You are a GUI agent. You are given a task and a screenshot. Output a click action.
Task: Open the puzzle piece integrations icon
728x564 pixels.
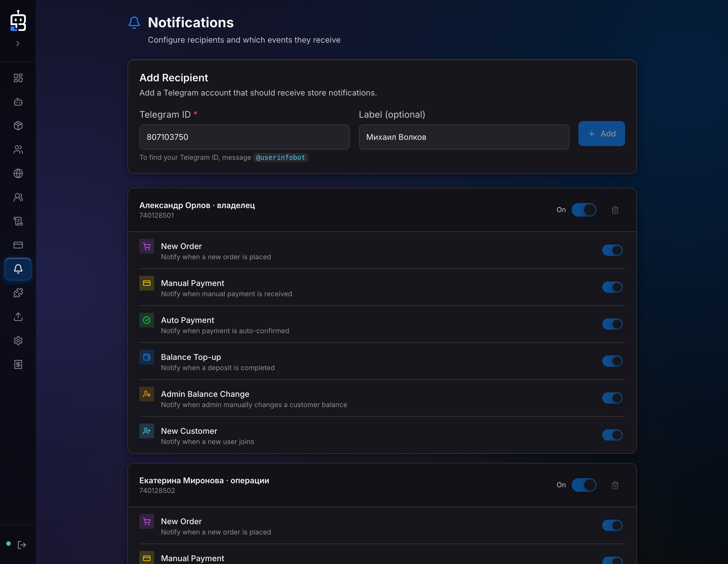(x=18, y=293)
